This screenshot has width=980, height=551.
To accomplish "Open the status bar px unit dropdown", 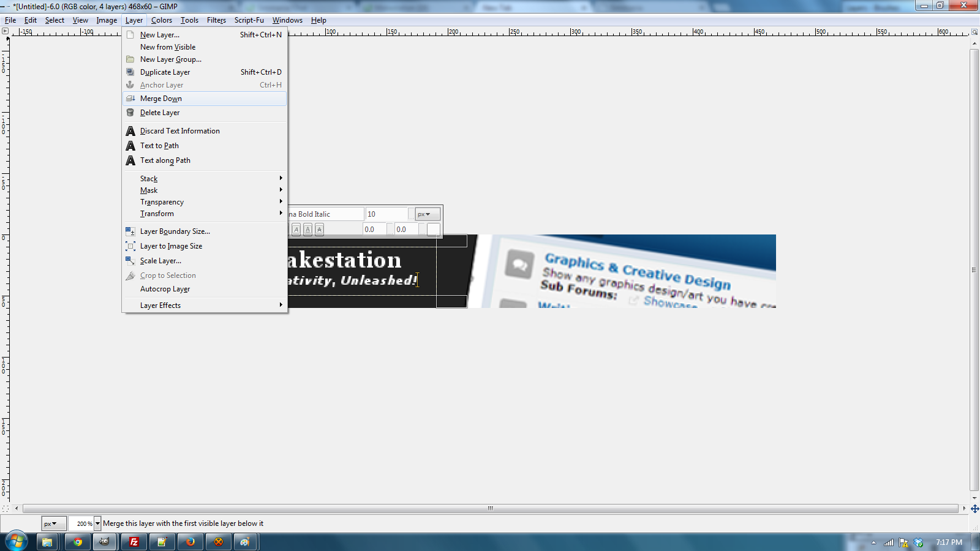I will pyautogui.click(x=54, y=523).
